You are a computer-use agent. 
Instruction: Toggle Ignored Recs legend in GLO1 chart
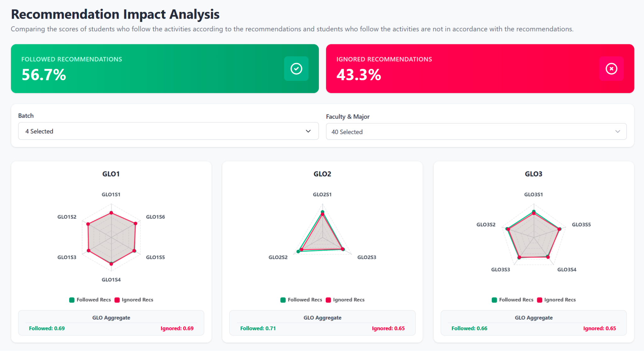pos(134,300)
